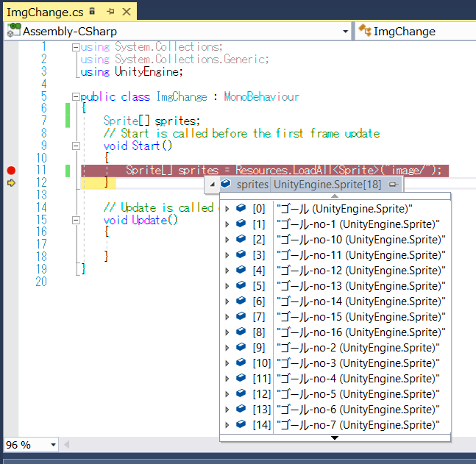Click the Sprite[] sprites field declaration

pyautogui.click(x=152, y=121)
